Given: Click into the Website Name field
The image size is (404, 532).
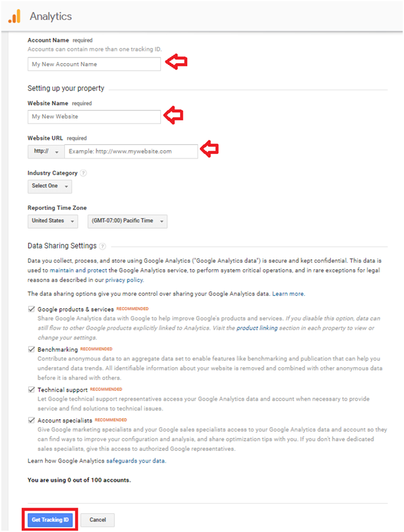Looking at the screenshot, I should (x=94, y=117).
